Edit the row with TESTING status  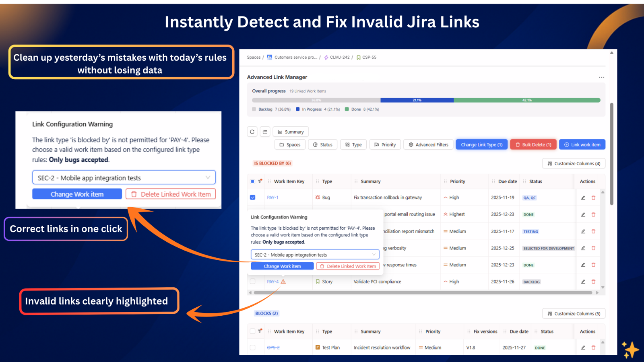[x=583, y=231]
